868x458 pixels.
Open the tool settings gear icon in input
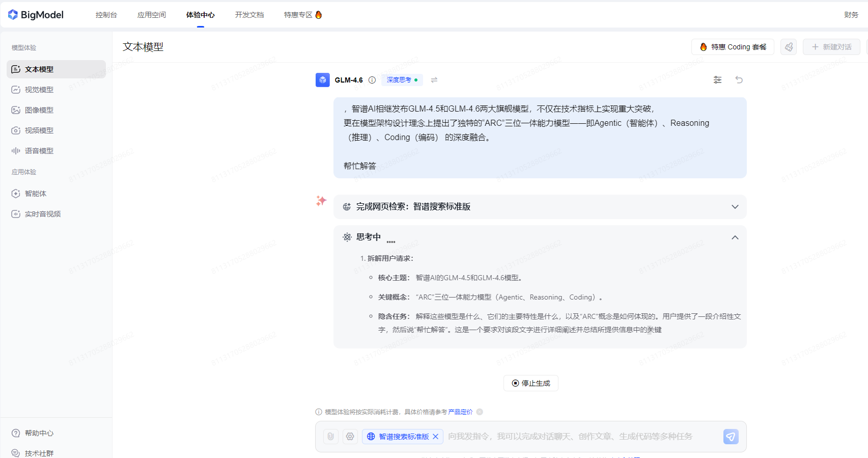click(350, 437)
